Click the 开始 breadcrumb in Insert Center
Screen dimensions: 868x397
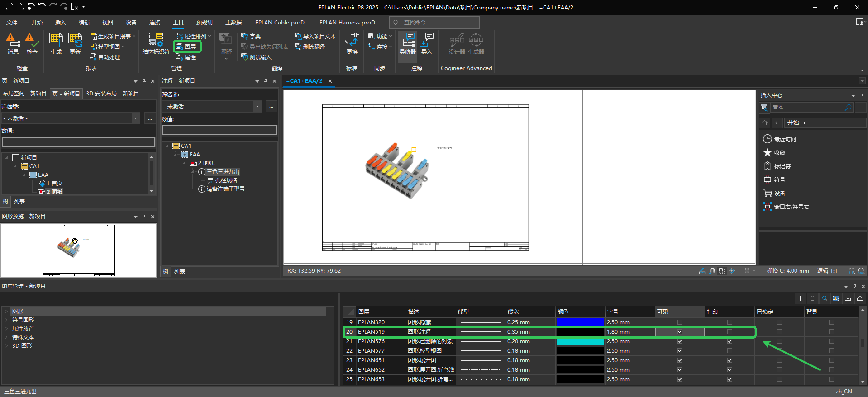point(793,123)
